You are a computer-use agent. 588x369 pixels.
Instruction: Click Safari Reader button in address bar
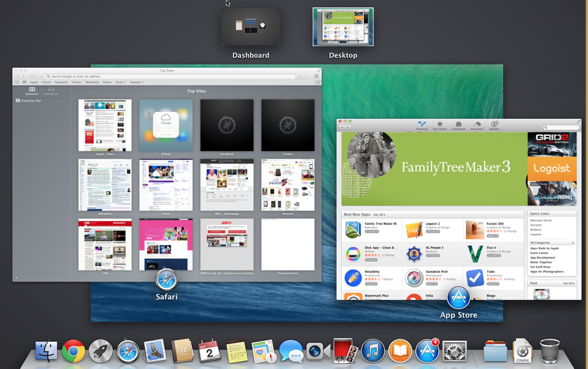303,76
